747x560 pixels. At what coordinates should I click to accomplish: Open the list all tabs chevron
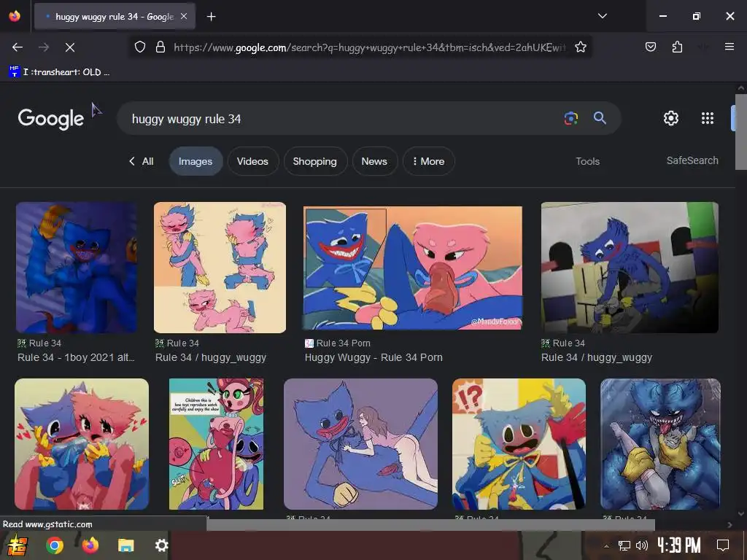[x=602, y=16]
